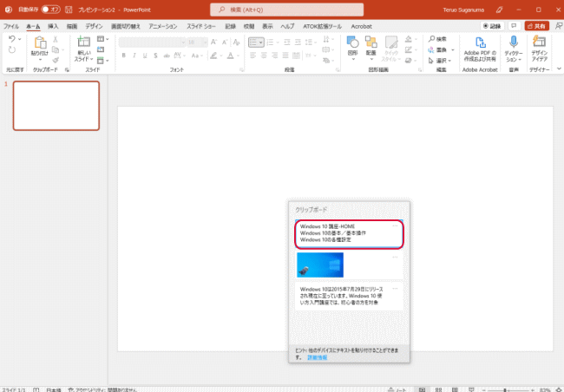Click the Copy icon in clipboard group
564x392 pixels.
coord(56,49)
